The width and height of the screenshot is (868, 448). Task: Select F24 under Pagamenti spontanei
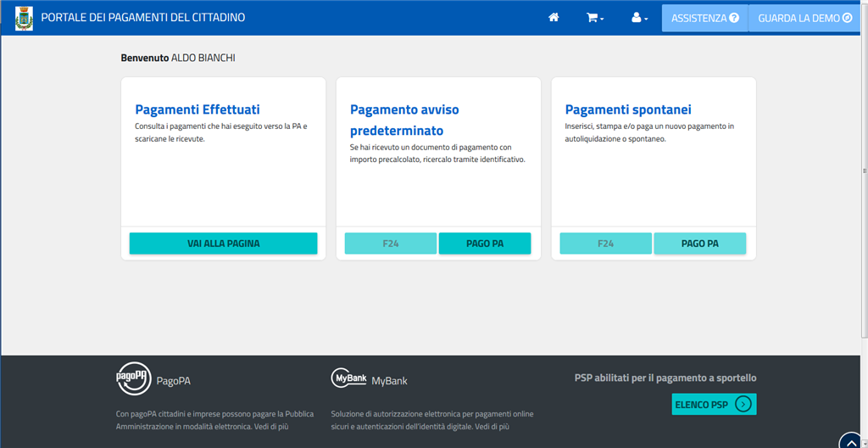[606, 244]
